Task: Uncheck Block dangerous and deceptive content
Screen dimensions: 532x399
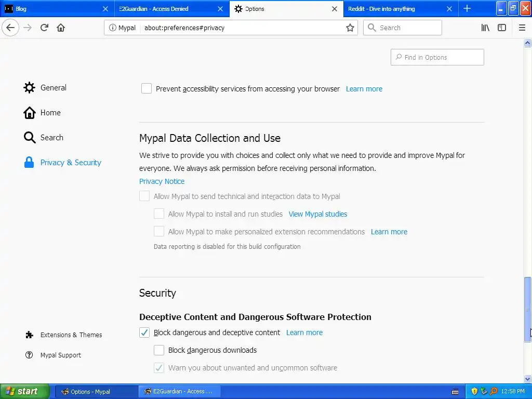Action: pos(144,332)
